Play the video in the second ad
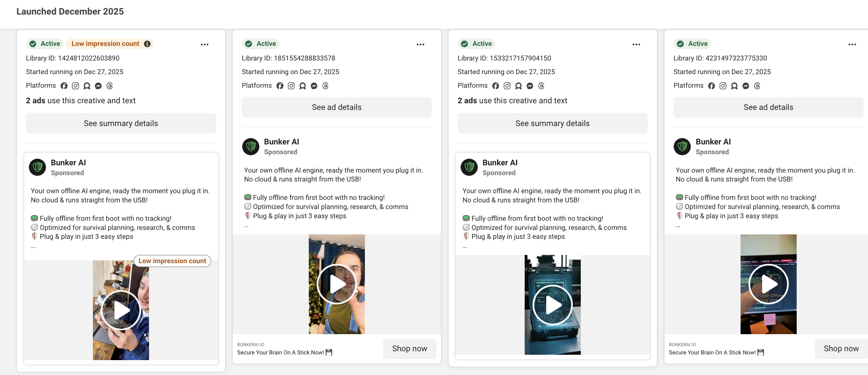This screenshot has width=868, height=375. tap(337, 284)
